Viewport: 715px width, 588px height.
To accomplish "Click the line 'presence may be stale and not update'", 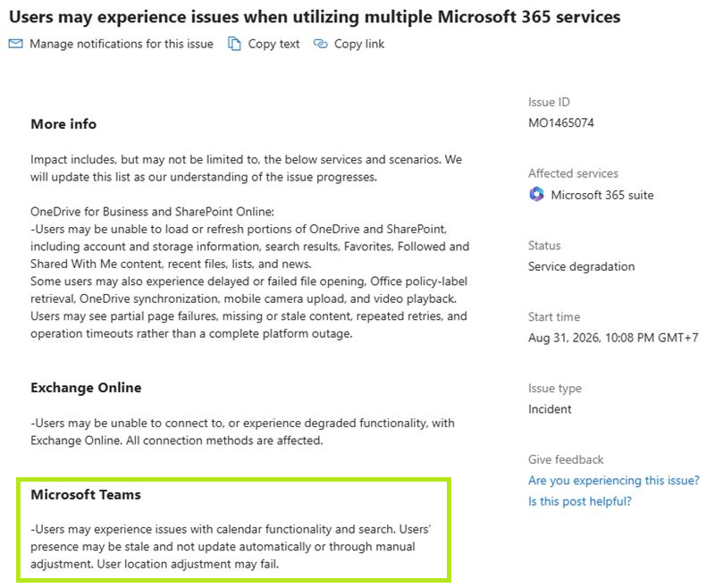I will point(223,547).
